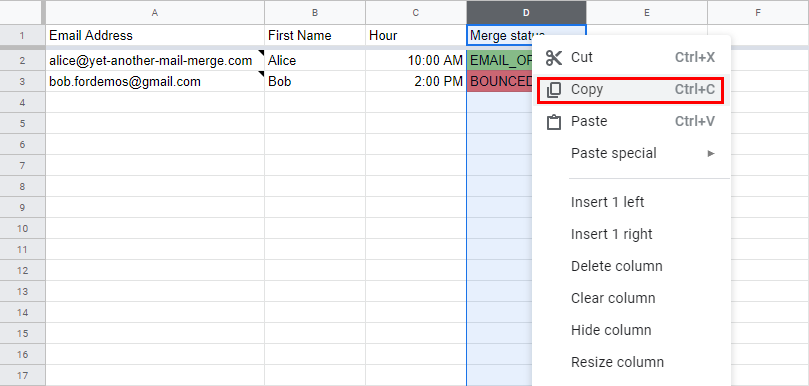809x386 pixels.
Task: Expand the Paste special submenu arrow
Action: click(x=711, y=153)
